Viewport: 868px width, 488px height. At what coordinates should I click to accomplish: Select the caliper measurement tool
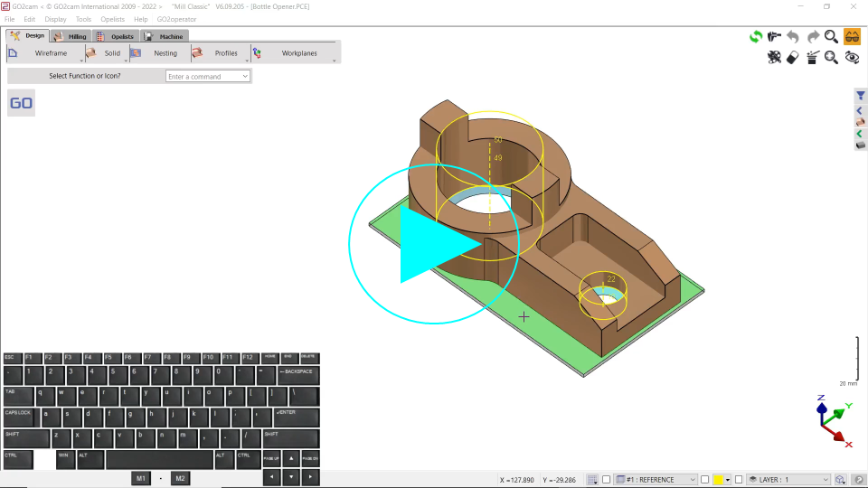point(775,37)
